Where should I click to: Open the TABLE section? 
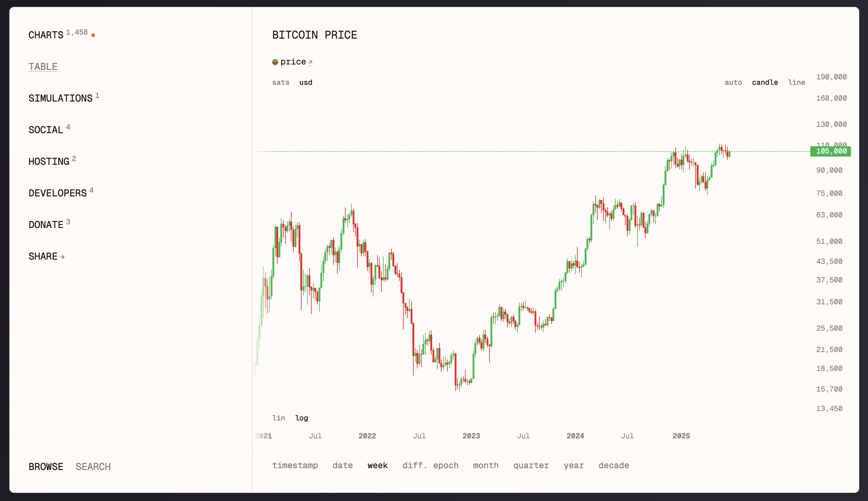coord(43,66)
